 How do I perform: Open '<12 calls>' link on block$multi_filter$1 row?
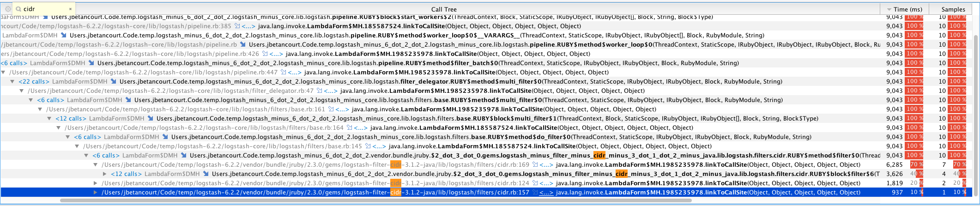[x=70, y=119]
